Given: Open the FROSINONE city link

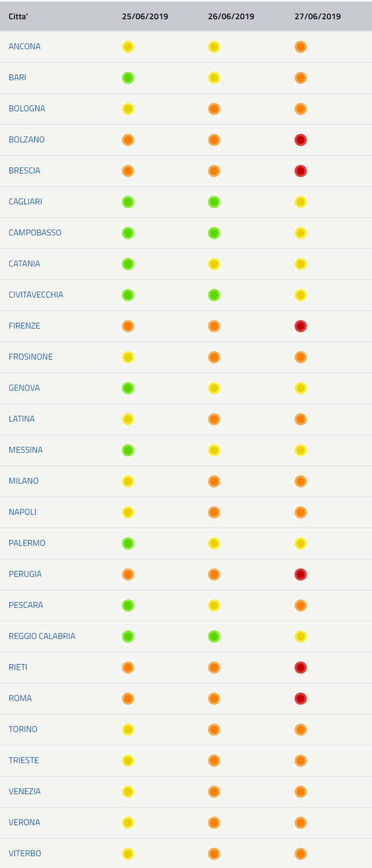Looking at the screenshot, I should tap(30, 357).
